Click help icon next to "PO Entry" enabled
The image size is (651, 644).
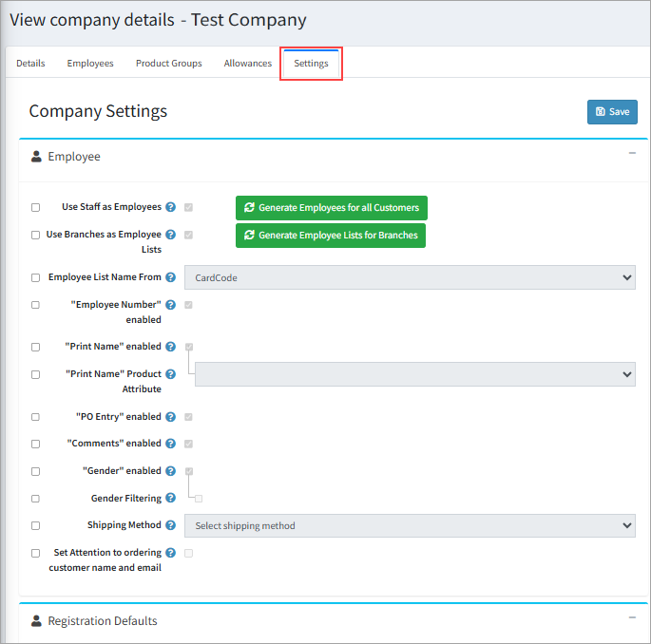coord(171,417)
